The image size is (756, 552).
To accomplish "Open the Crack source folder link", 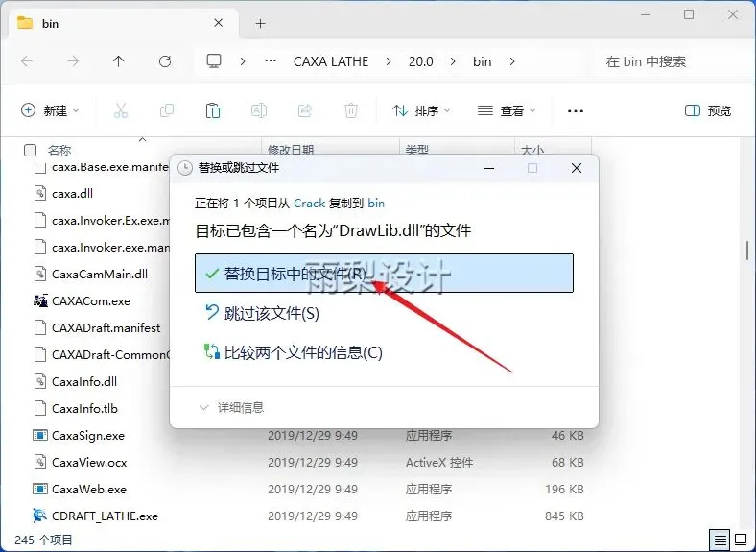I will click(310, 204).
